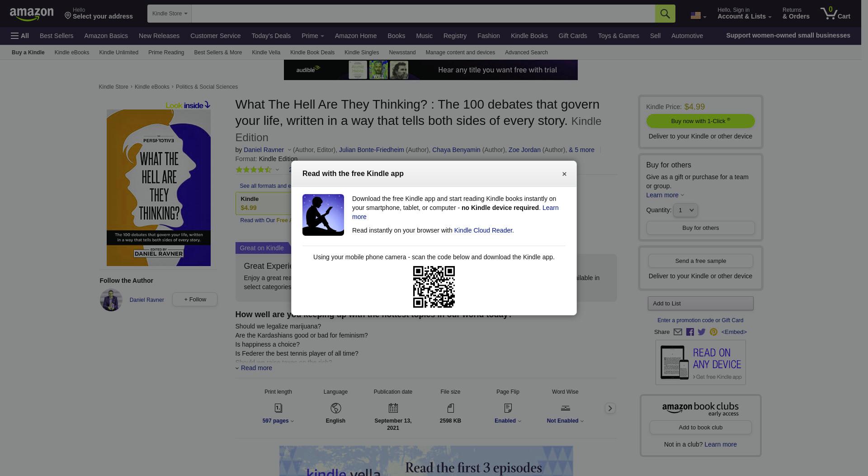Open Julian Bonte-Friedheim author link
868x476 pixels.
pyautogui.click(x=371, y=150)
